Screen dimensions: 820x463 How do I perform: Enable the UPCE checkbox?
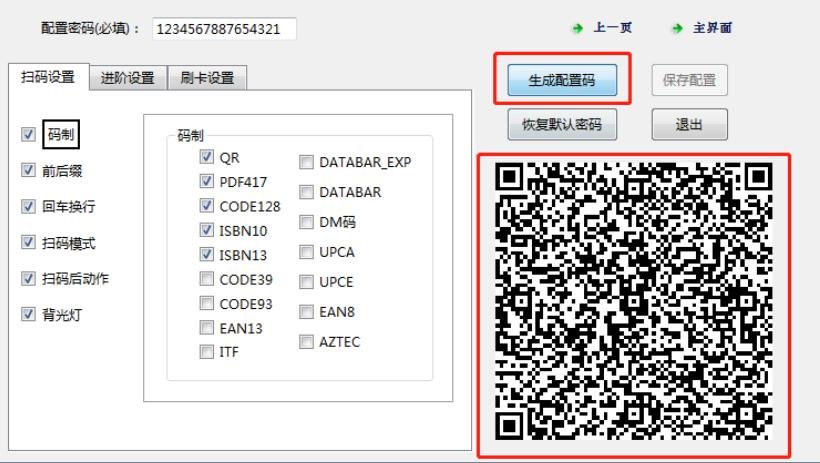pos(306,282)
